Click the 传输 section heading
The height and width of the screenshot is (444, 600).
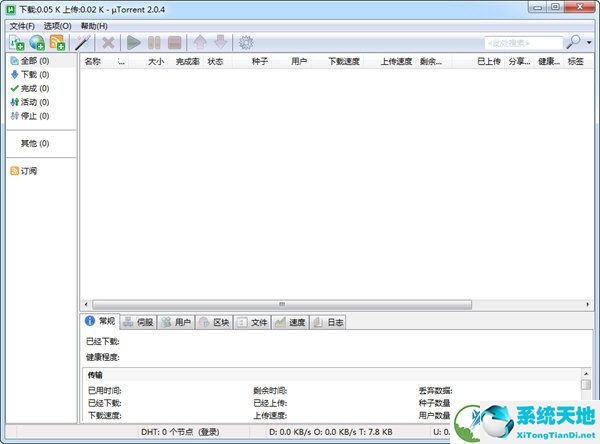click(95, 375)
